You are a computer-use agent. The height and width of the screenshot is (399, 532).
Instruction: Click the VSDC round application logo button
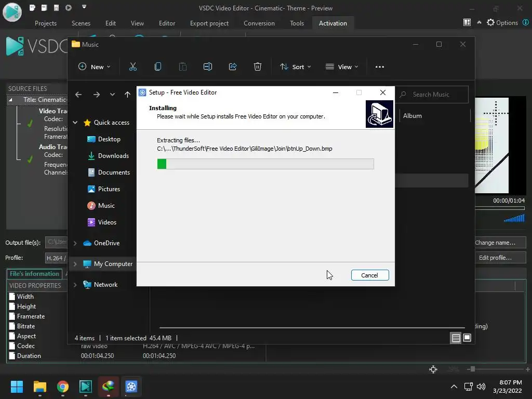click(12, 12)
